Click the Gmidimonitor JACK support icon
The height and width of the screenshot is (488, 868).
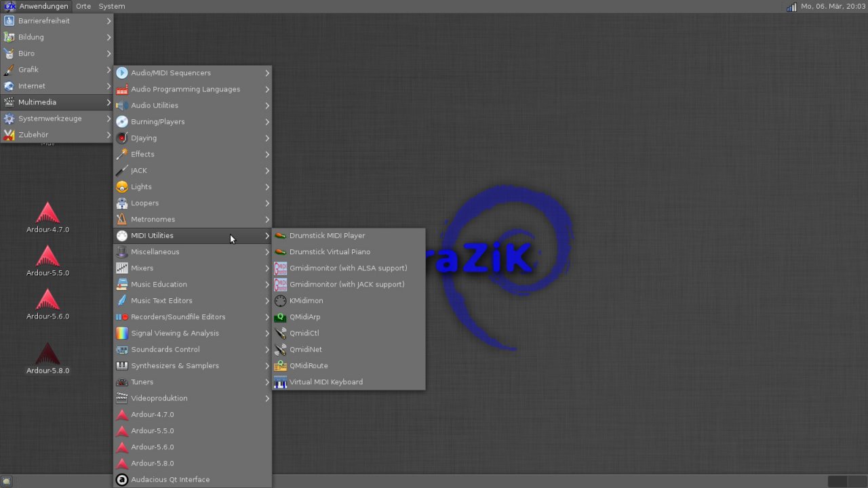pyautogui.click(x=280, y=285)
